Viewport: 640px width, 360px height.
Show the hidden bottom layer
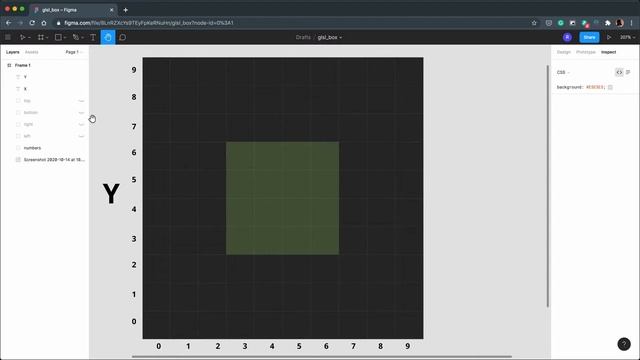[81, 113]
